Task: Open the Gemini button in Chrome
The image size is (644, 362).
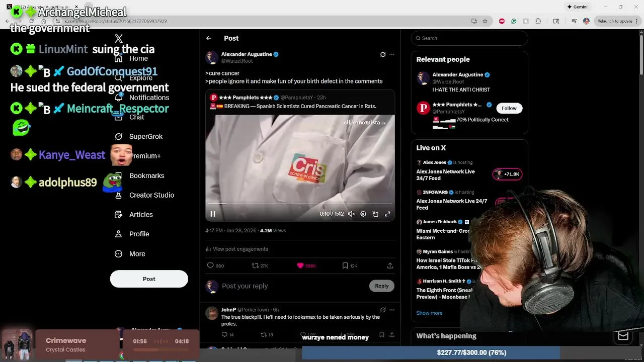Action: click(577, 7)
